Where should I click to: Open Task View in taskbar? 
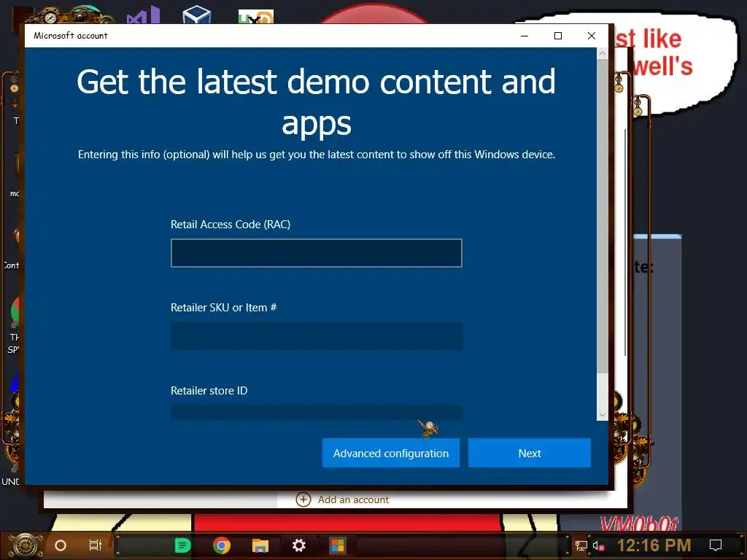[96, 545]
